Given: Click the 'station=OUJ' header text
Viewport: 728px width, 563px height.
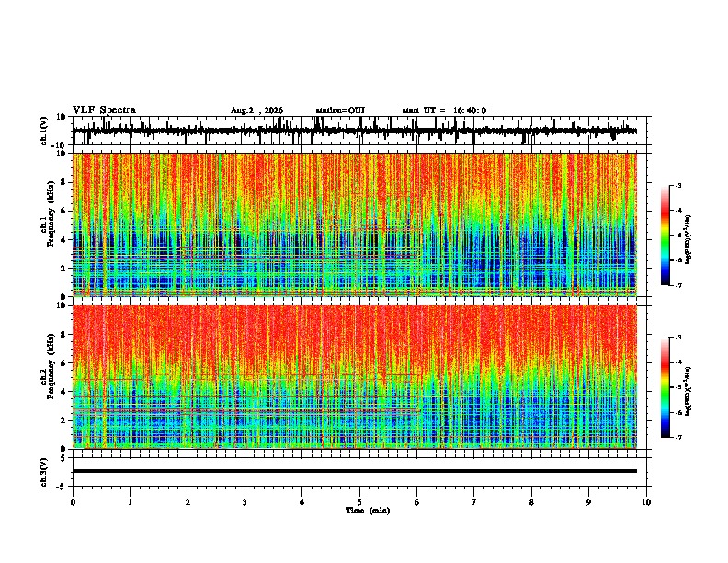Looking at the screenshot, I should pos(340,110).
